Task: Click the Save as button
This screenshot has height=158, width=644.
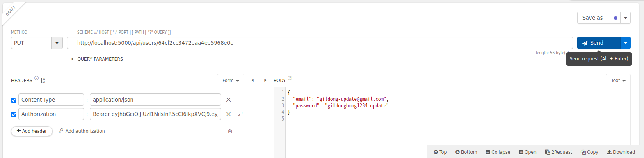Action: [599, 18]
